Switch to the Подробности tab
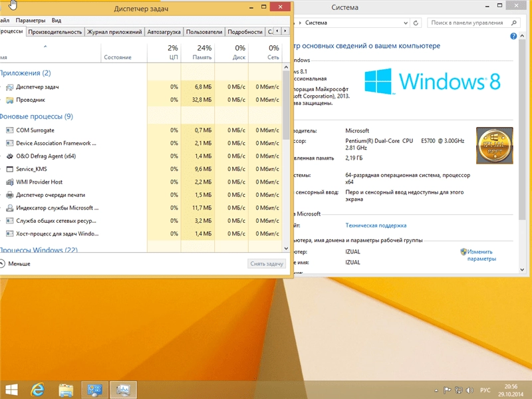The height and width of the screenshot is (399, 532). click(x=245, y=32)
